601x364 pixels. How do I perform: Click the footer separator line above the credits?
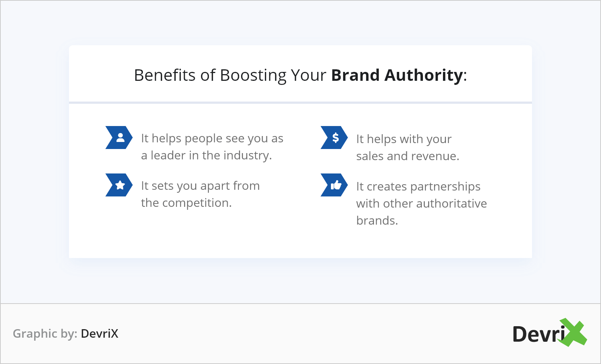point(300,304)
